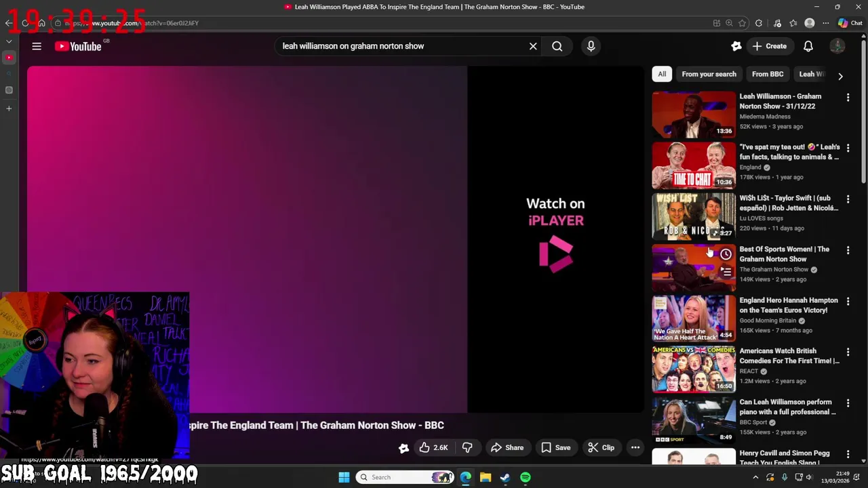
Task: Open Steam from taskbar
Action: click(505, 477)
